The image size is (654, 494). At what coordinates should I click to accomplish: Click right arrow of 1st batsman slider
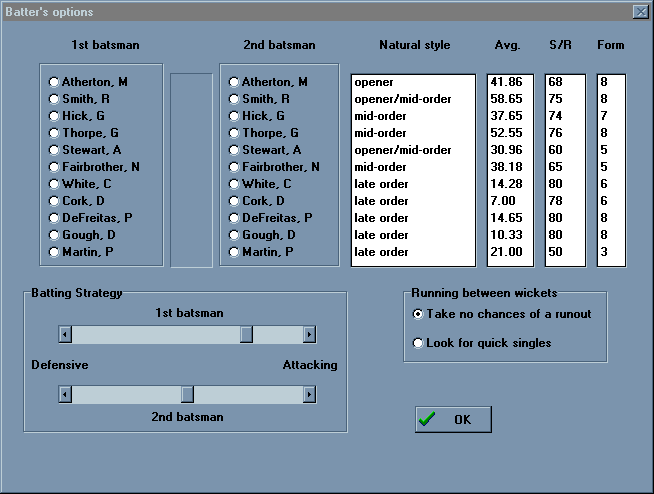point(310,335)
